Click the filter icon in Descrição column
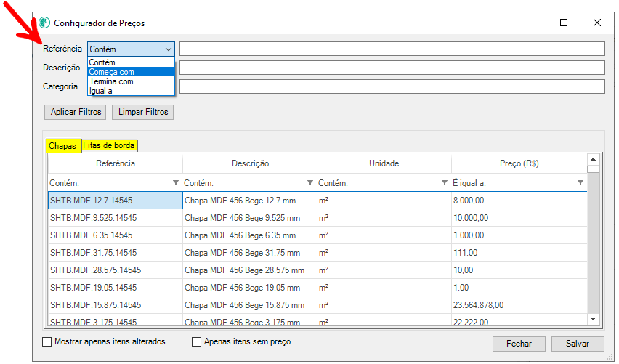619x364 pixels. coord(310,182)
